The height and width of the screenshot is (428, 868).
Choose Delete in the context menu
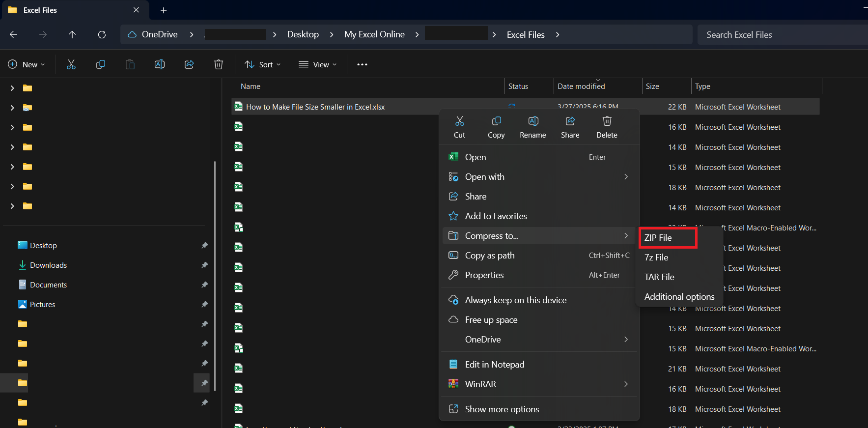point(607,127)
